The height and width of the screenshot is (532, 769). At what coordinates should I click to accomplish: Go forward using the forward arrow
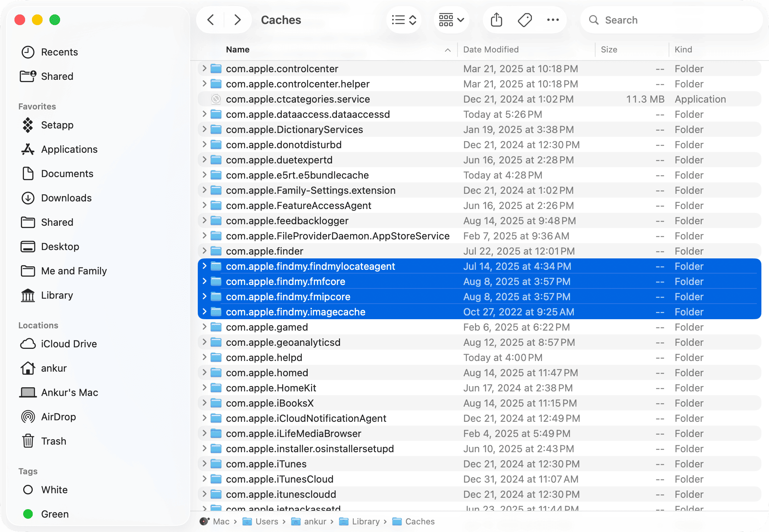[238, 20]
